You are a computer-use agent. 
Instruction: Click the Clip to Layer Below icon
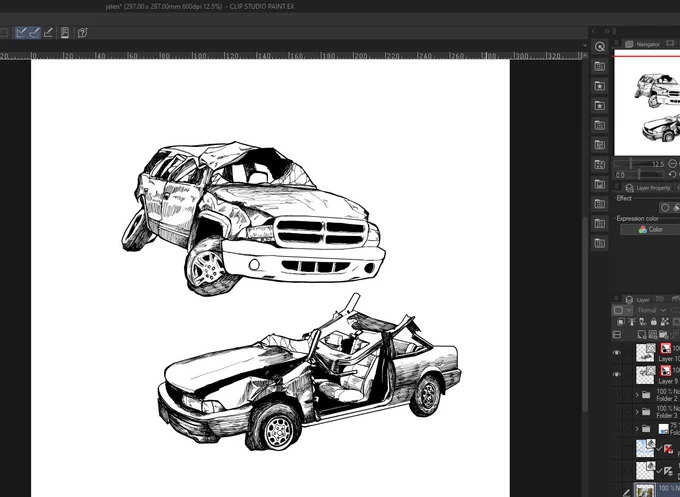[621, 322]
